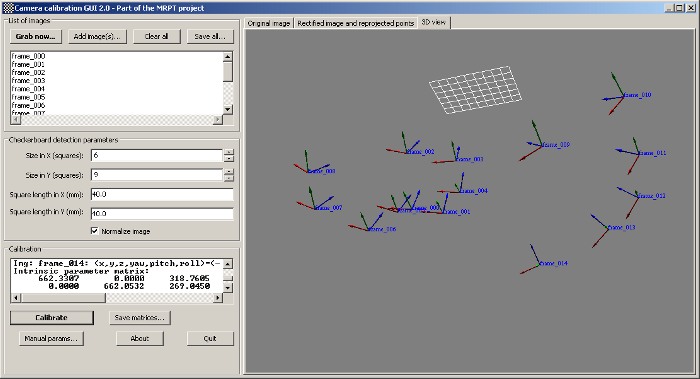The image size is (700, 379).
Task: Focus the Square length in X (mm) field
Action: pyautogui.click(x=162, y=194)
